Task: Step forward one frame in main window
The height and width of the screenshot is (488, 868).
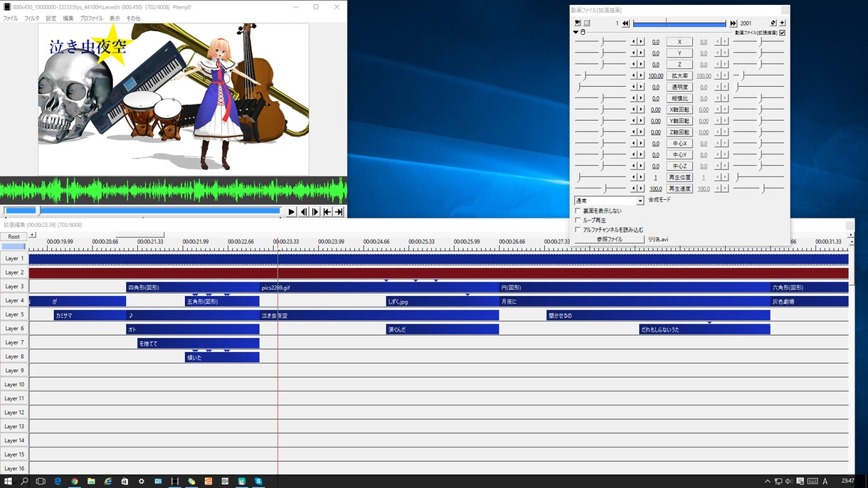Action: 315,212
